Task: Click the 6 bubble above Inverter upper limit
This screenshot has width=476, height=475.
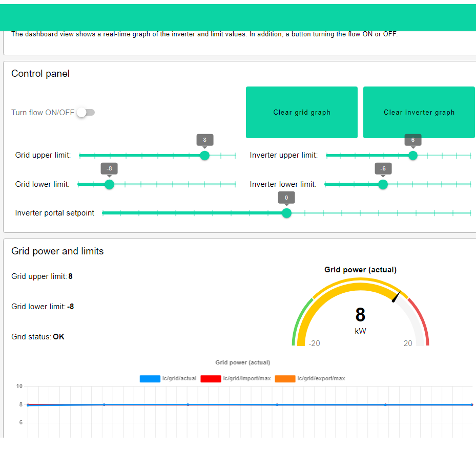Action: click(x=413, y=140)
